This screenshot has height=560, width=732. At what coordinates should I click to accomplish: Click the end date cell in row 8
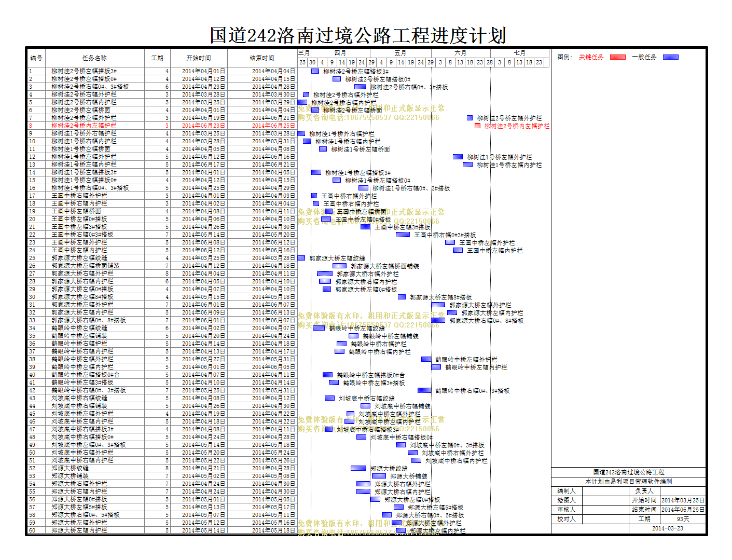[x=262, y=126]
